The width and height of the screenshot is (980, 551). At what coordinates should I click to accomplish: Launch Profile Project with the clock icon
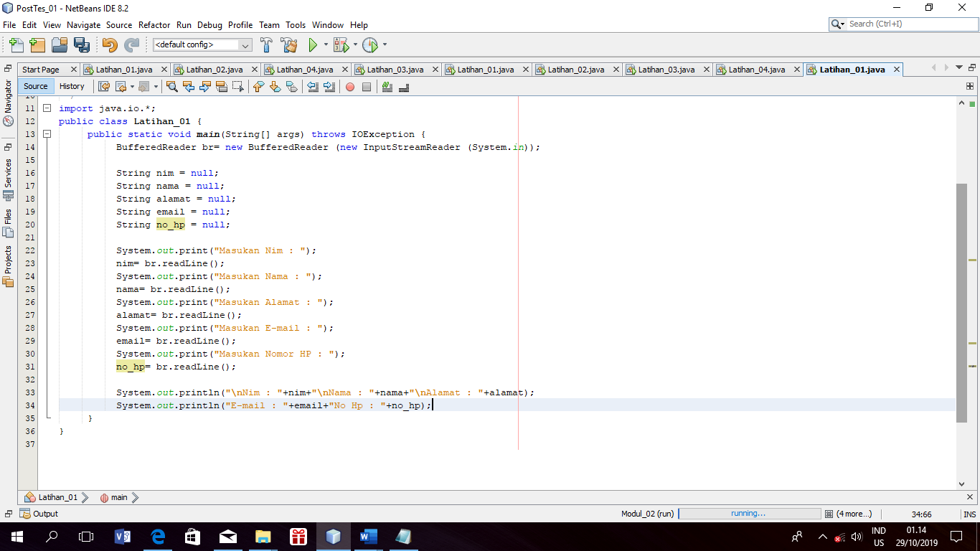coord(369,44)
